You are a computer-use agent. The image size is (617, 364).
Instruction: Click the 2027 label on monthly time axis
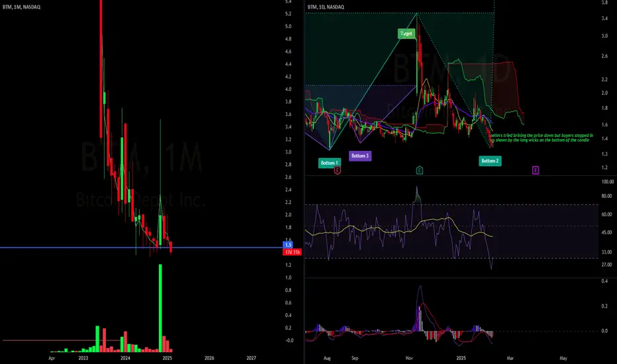coord(251,358)
